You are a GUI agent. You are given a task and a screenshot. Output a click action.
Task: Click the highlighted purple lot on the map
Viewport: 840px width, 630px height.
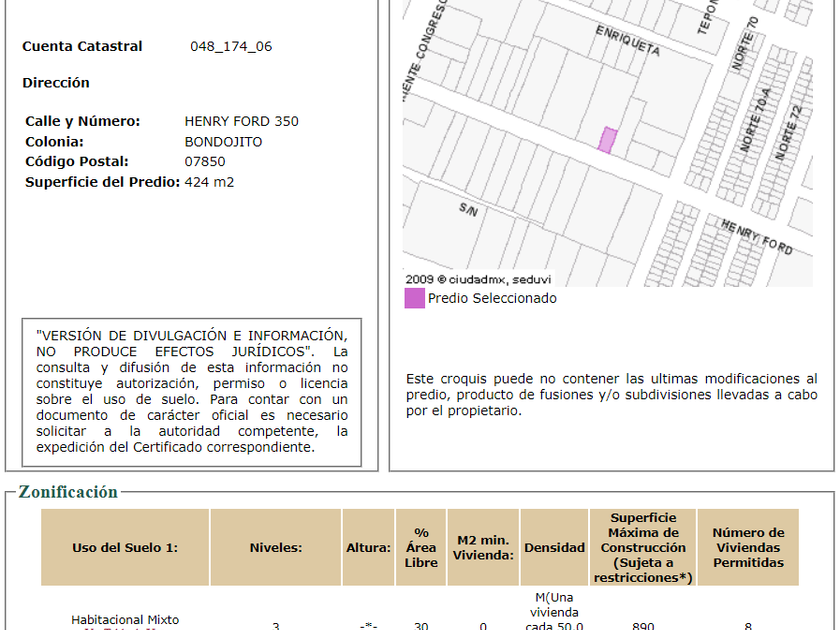[x=608, y=140]
